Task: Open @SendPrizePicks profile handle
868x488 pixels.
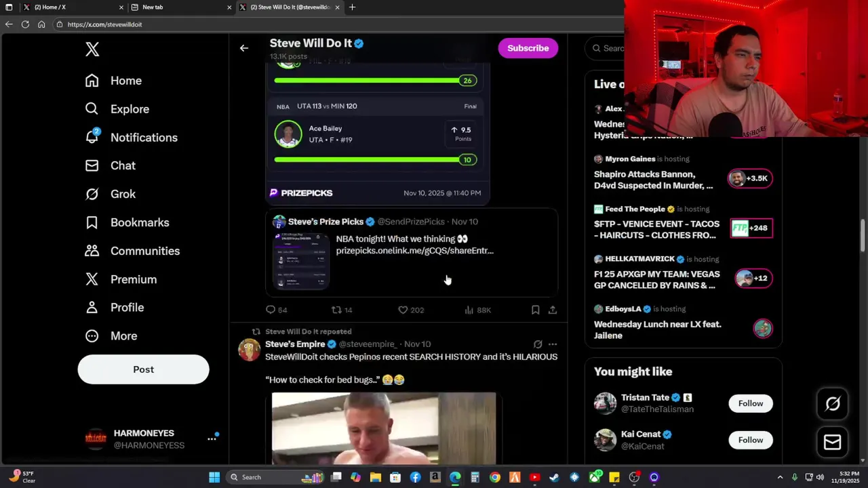Action: [x=411, y=222]
